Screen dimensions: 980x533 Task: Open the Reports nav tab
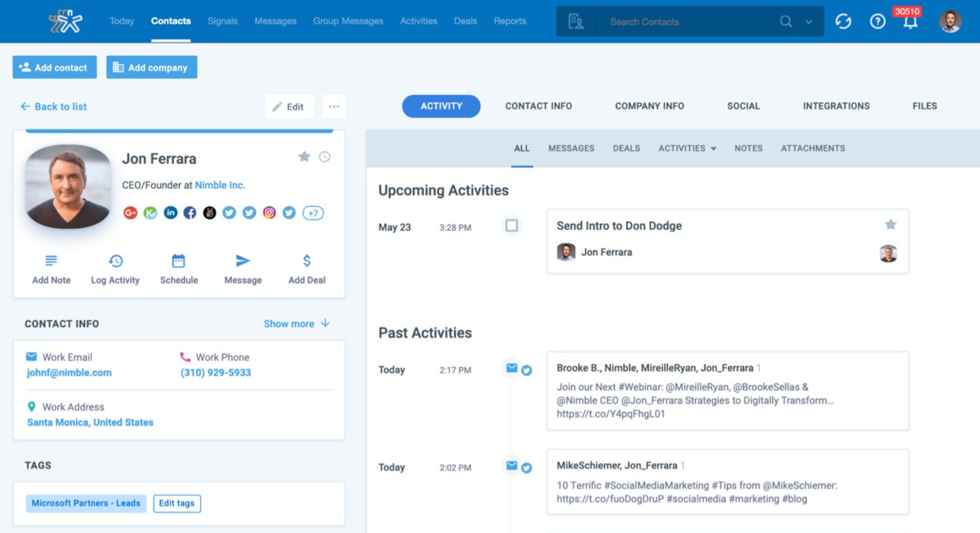(x=510, y=21)
